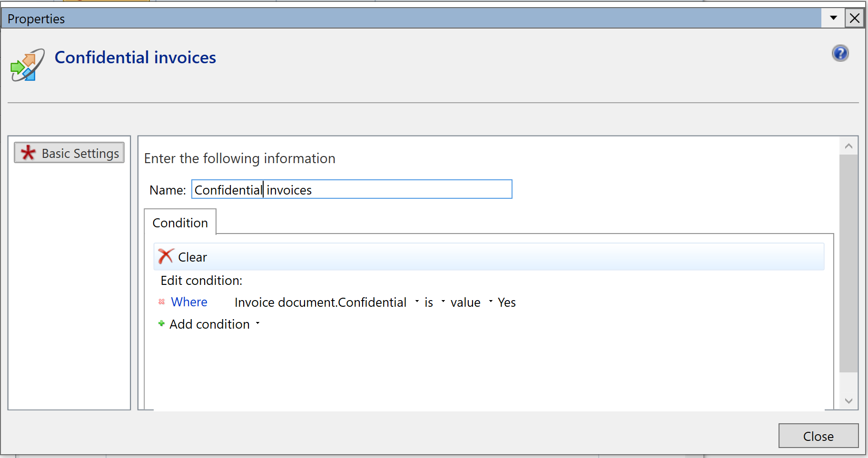
Task: Click the vertical scrollbar thumb
Action: (848, 263)
